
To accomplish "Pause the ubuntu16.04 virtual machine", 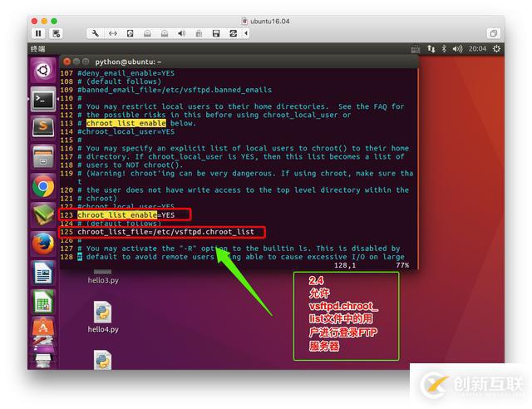I will point(38,33).
